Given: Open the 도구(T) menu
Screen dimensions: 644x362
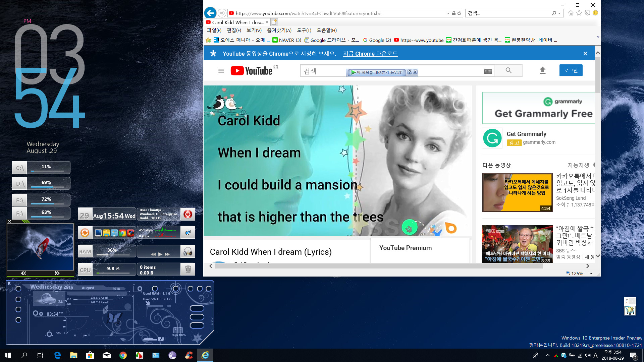Looking at the screenshot, I should pos(304,31).
